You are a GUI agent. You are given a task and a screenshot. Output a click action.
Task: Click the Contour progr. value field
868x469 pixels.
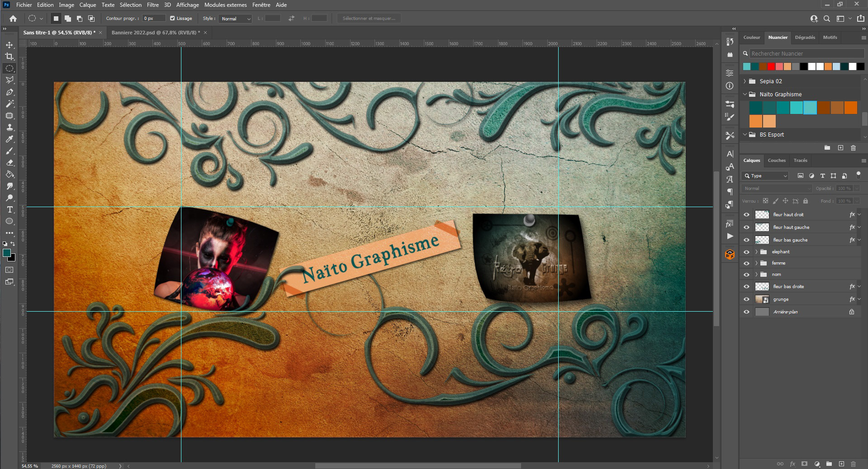(x=154, y=19)
